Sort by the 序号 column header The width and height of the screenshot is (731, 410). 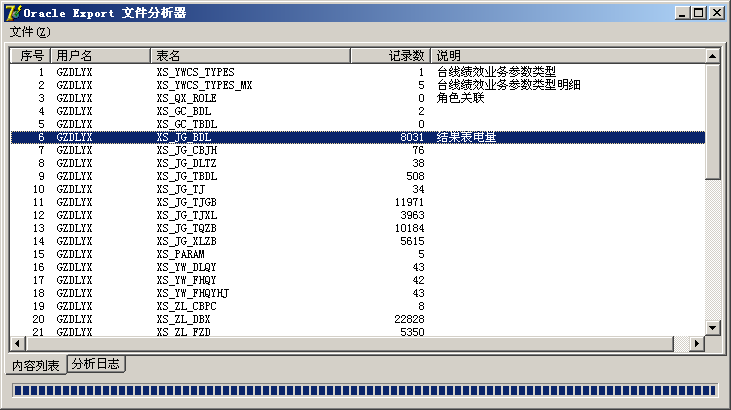point(31,56)
